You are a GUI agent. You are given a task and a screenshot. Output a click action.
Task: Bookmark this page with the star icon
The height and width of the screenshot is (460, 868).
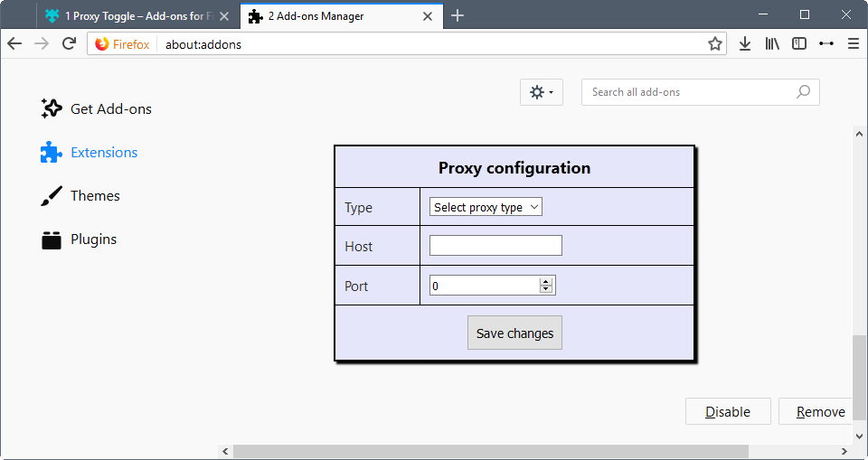tap(714, 43)
